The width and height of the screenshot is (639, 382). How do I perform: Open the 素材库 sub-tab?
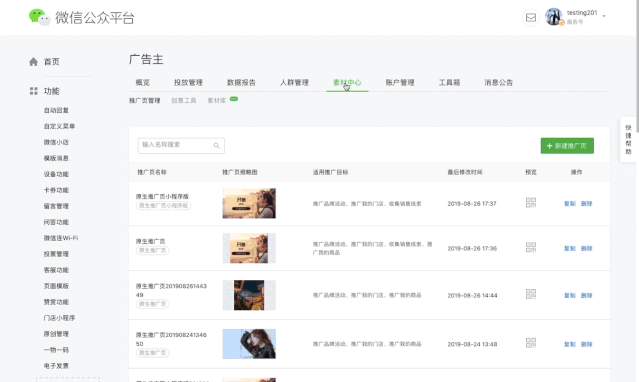coord(217,101)
